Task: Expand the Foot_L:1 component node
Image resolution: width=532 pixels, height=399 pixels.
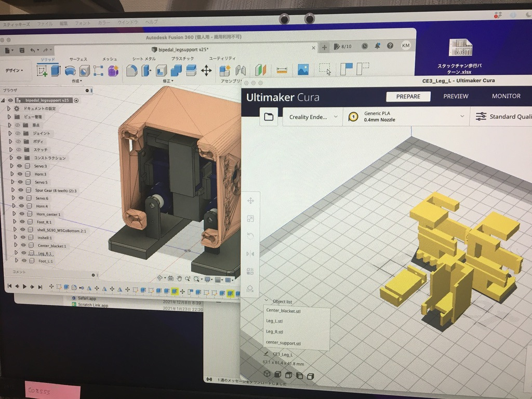Action: 16,261
